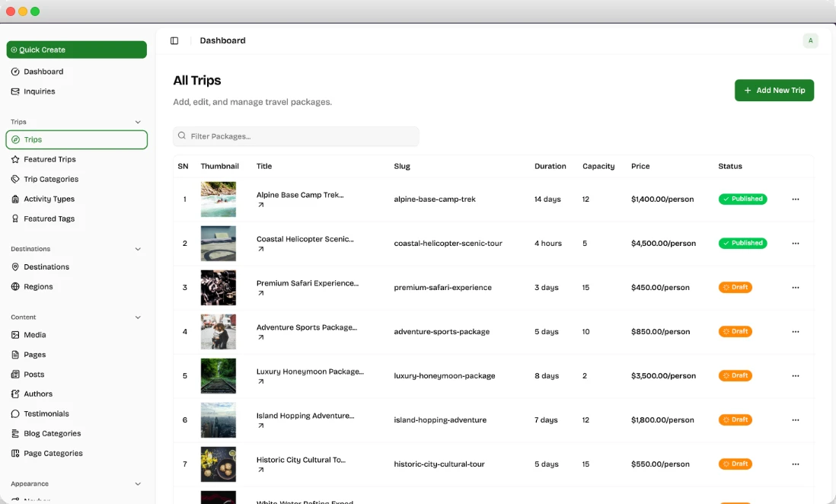Go to Dashboard in sidebar

76,72
